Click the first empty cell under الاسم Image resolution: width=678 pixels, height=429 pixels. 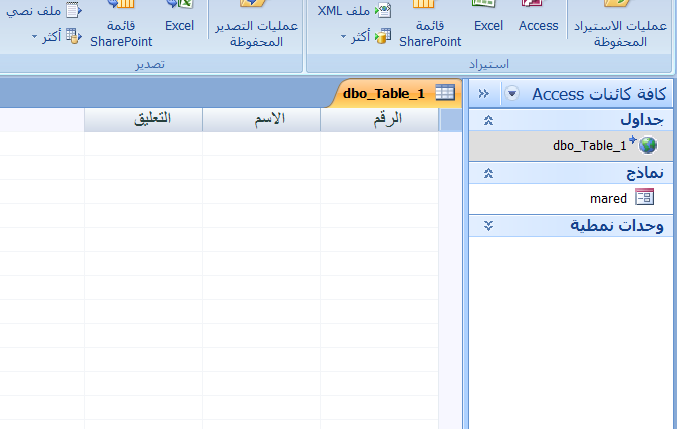(261, 144)
